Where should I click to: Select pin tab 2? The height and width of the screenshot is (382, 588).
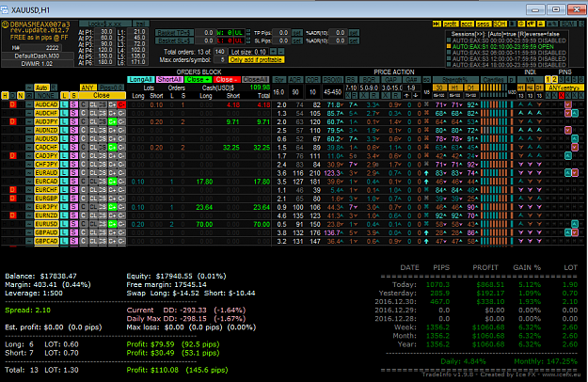(x=555, y=79)
